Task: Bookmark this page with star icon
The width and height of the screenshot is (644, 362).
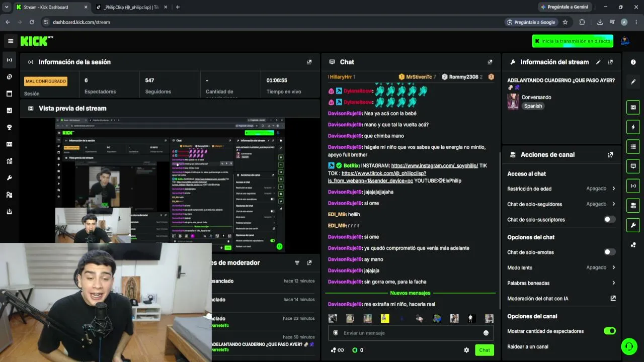Action: click(565, 22)
